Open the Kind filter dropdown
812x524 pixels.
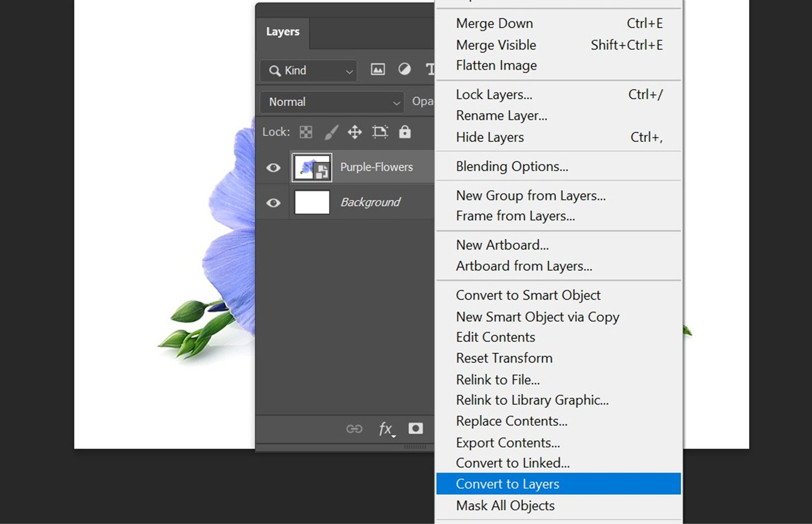(x=308, y=71)
